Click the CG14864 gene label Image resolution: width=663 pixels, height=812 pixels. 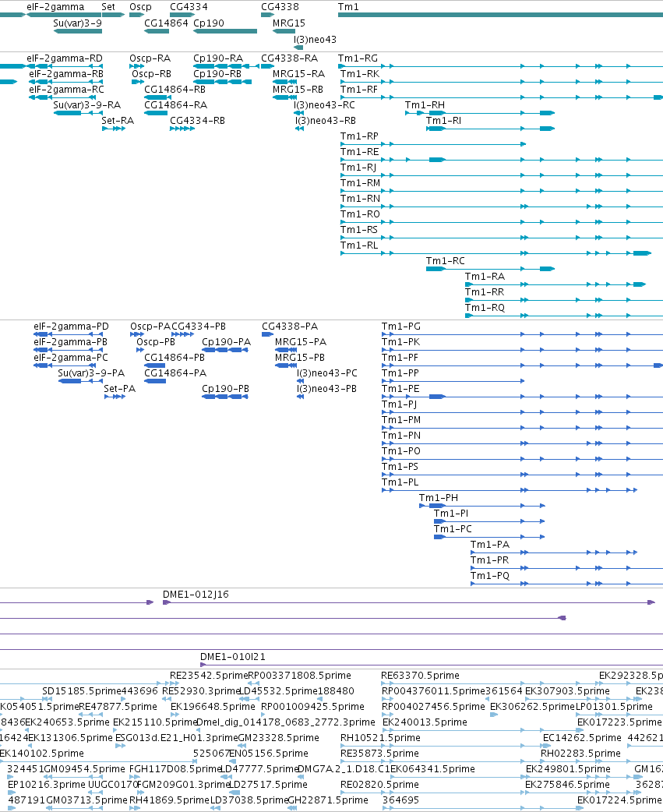(x=166, y=23)
